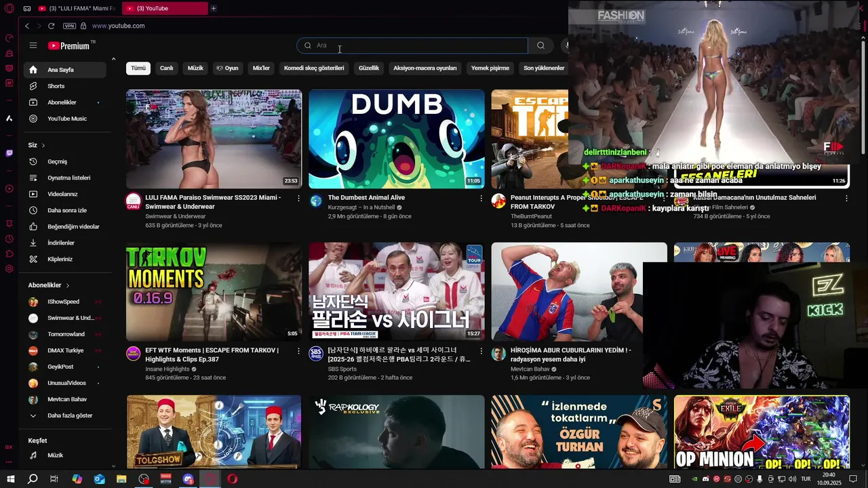Select the Komedi skeç gösterileri chip
The width and height of the screenshot is (868, 488).
coord(314,68)
